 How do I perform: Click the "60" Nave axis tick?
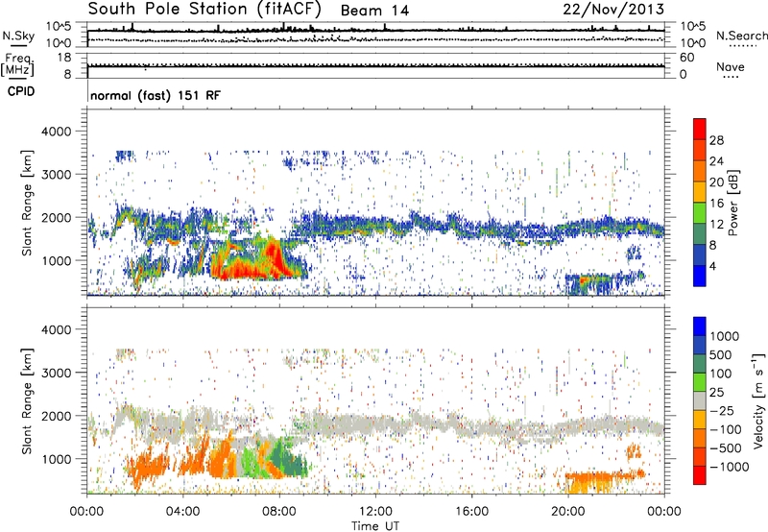coord(686,58)
